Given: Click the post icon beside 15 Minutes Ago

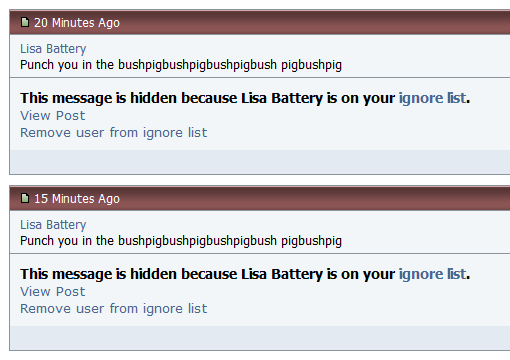Looking at the screenshot, I should [25, 198].
